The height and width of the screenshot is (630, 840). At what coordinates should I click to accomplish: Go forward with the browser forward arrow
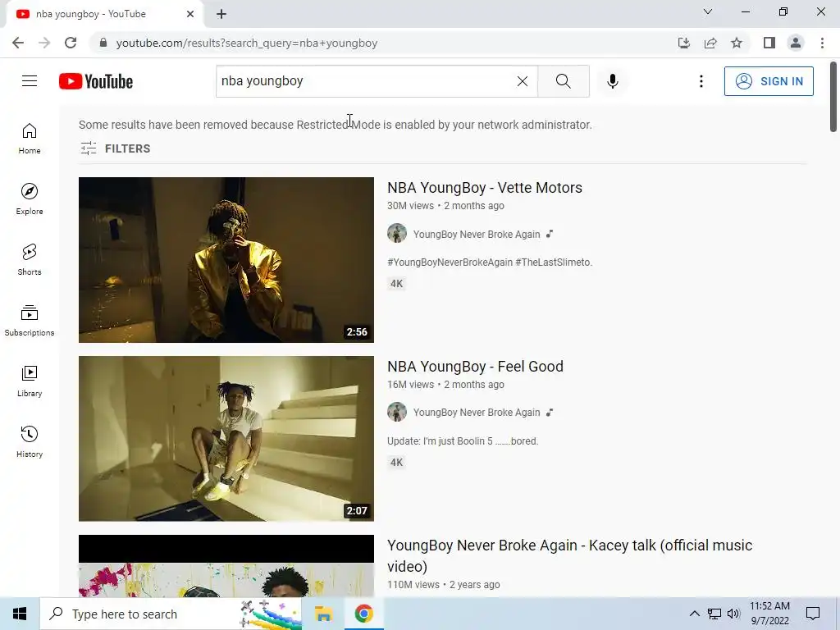[x=44, y=43]
